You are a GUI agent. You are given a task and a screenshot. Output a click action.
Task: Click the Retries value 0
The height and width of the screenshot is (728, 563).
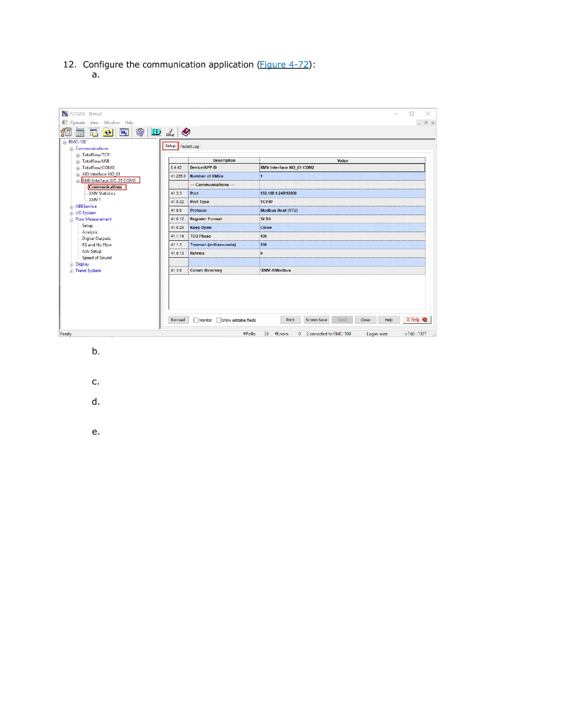click(342, 253)
